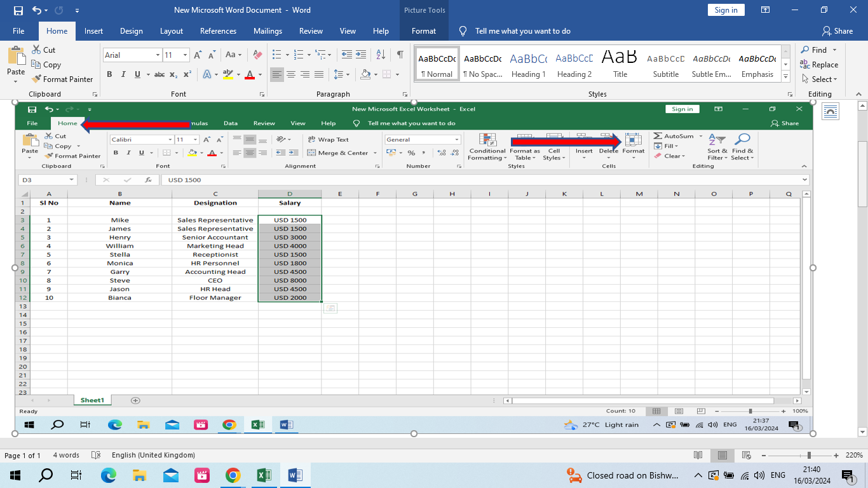Click the Paste clipboard icon in Word

point(16,56)
